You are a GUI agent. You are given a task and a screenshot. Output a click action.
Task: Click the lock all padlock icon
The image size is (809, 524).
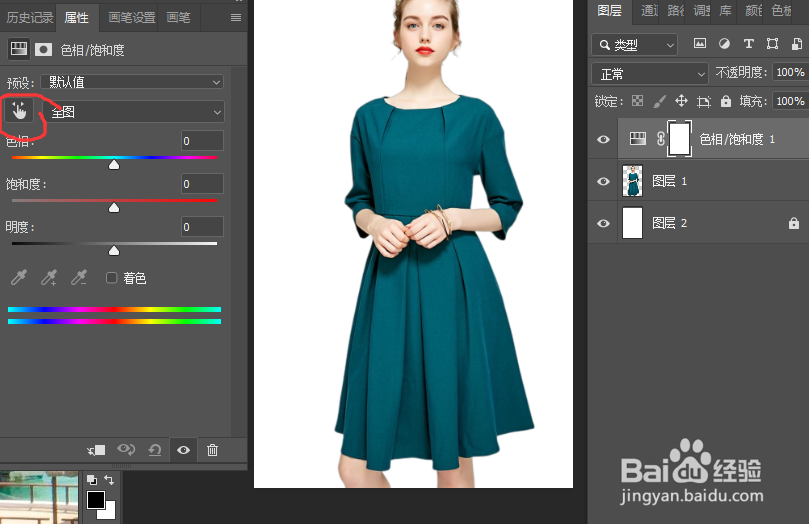(x=726, y=101)
